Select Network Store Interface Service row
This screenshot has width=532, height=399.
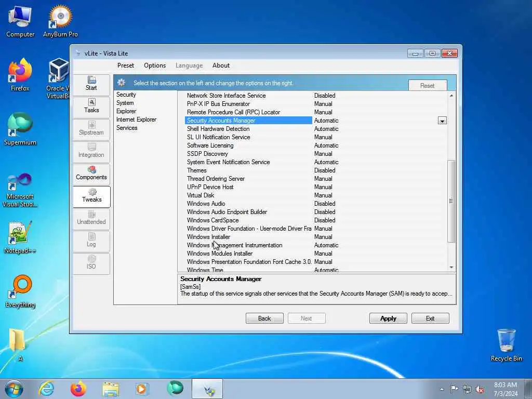(x=316, y=96)
